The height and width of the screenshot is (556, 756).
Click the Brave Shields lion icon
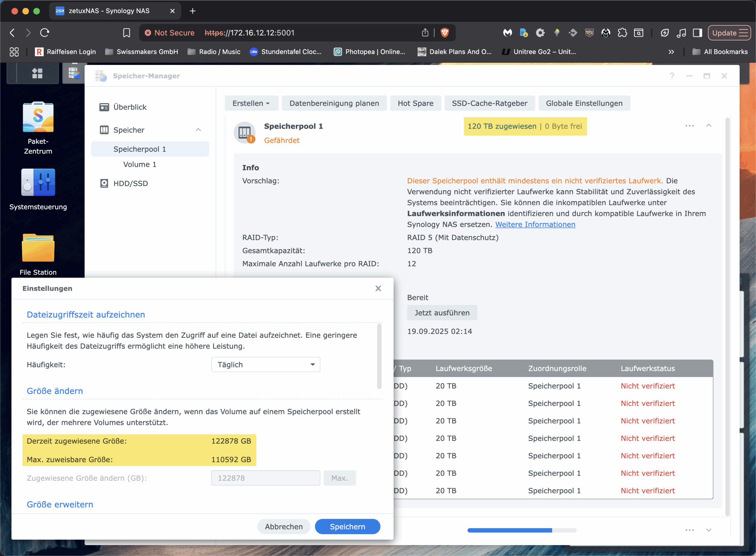[x=445, y=33]
